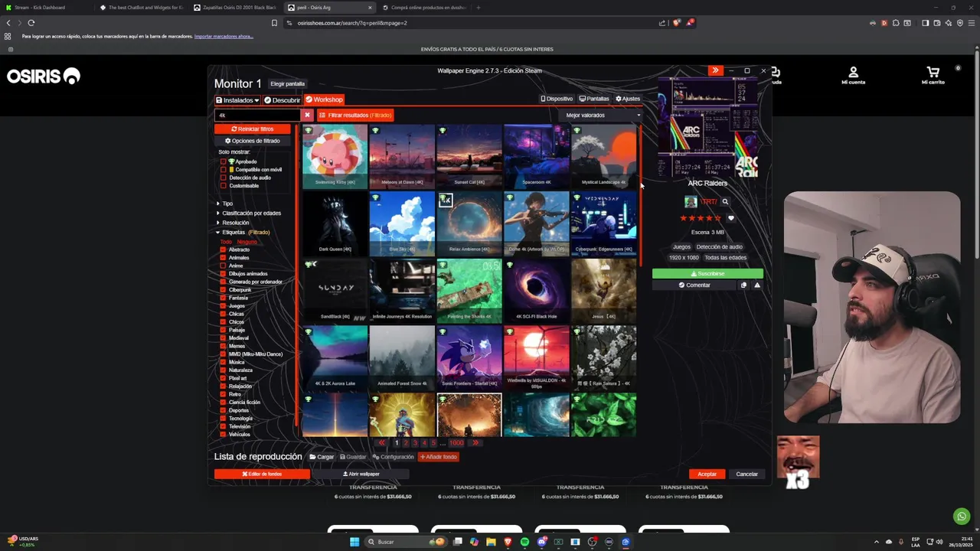The width and height of the screenshot is (980, 551).
Task: Click Filtrar resultados (Filtrado) button
Action: pyautogui.click(x=355, y=115)
